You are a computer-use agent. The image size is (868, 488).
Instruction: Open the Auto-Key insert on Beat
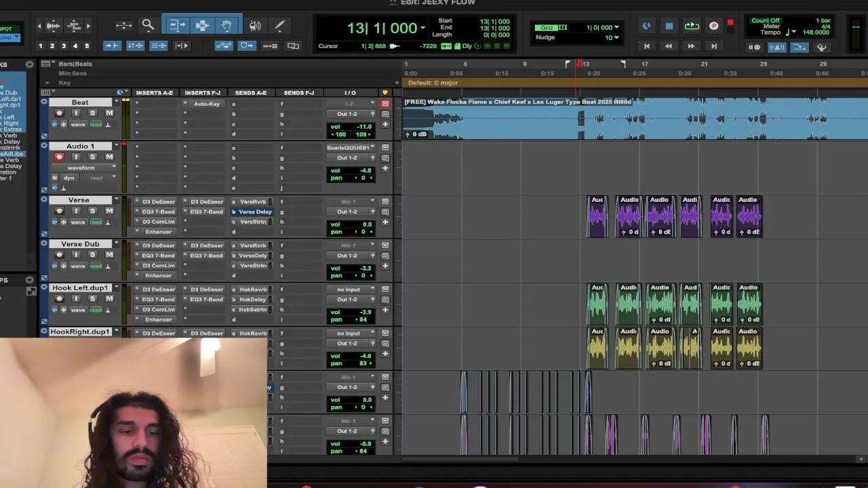point(206,104)
